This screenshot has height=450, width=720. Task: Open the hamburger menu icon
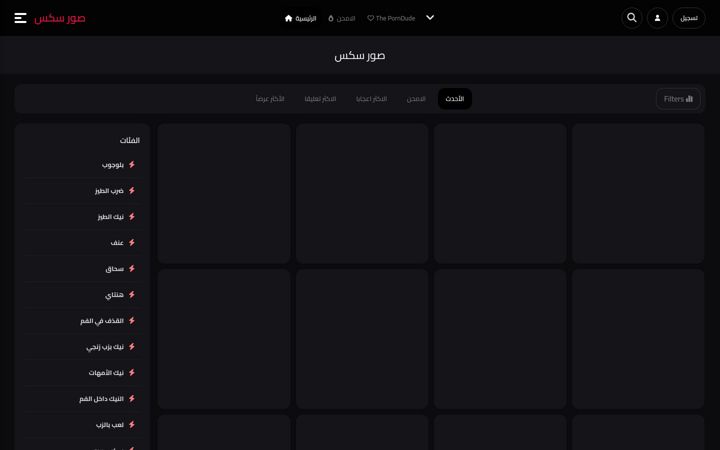pyautogui.click(x=21, y=18)
